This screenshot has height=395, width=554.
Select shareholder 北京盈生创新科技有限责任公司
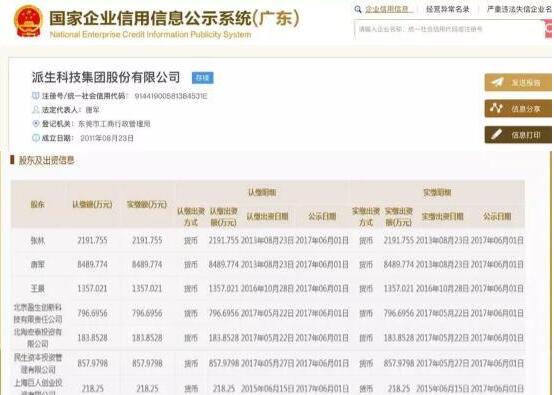point(37,313)
